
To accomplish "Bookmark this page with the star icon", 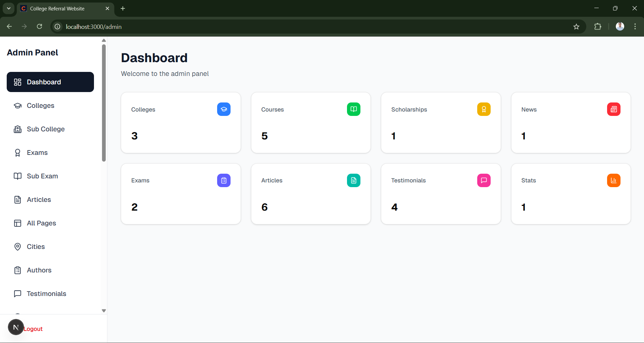I will 576,27.
